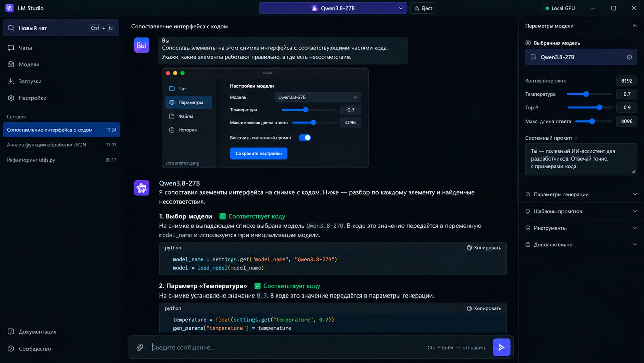Expand Дополнительно section

pyautogui.click(x=581, y=245)
